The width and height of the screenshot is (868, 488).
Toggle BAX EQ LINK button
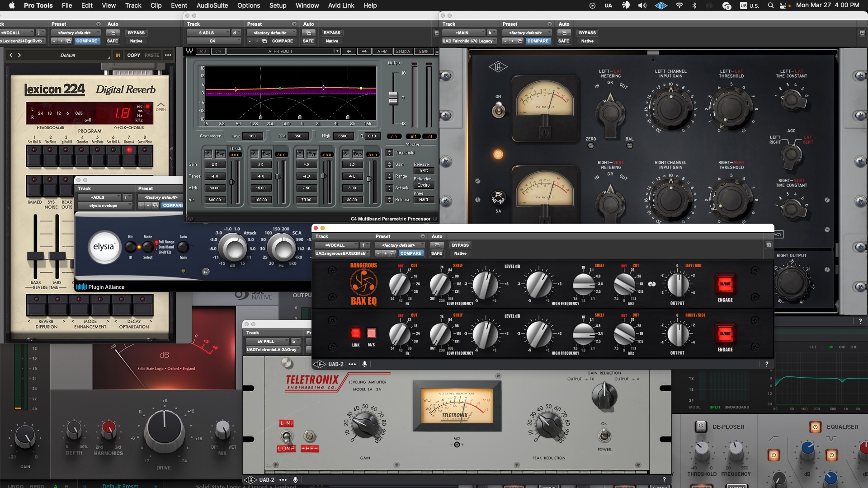click(356, 333)
